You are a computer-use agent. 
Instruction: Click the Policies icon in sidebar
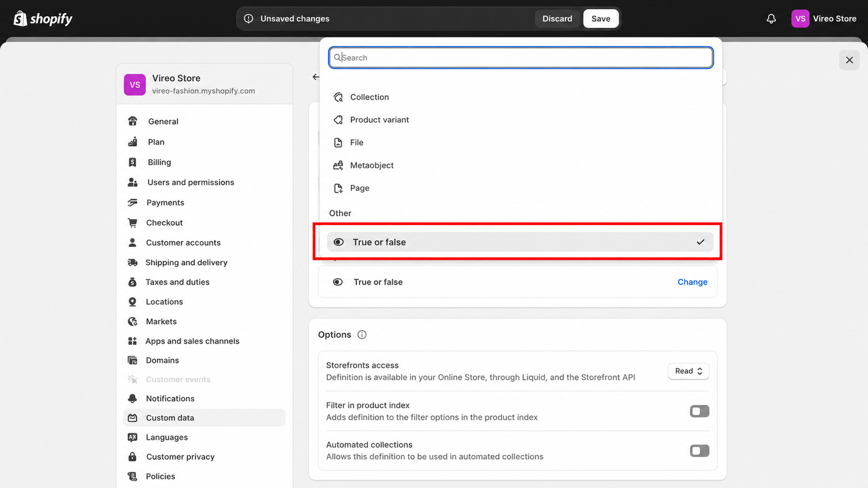coord(132,476)
